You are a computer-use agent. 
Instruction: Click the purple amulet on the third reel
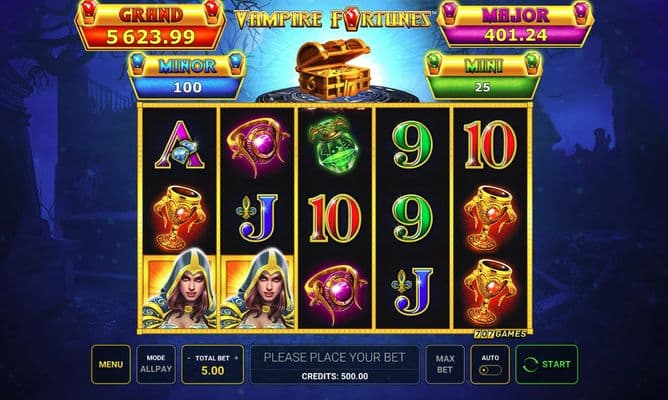coord(335,290)
